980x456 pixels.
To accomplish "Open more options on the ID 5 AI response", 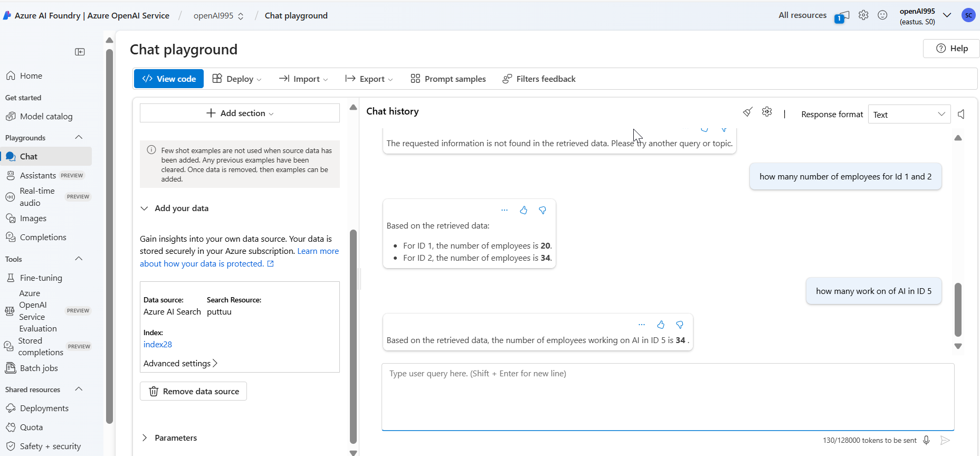I will point(642,325).
